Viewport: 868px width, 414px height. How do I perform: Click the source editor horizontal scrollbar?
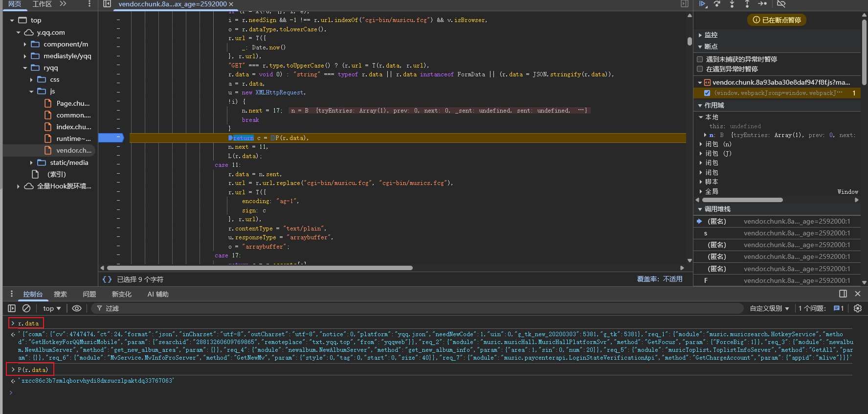260,268
